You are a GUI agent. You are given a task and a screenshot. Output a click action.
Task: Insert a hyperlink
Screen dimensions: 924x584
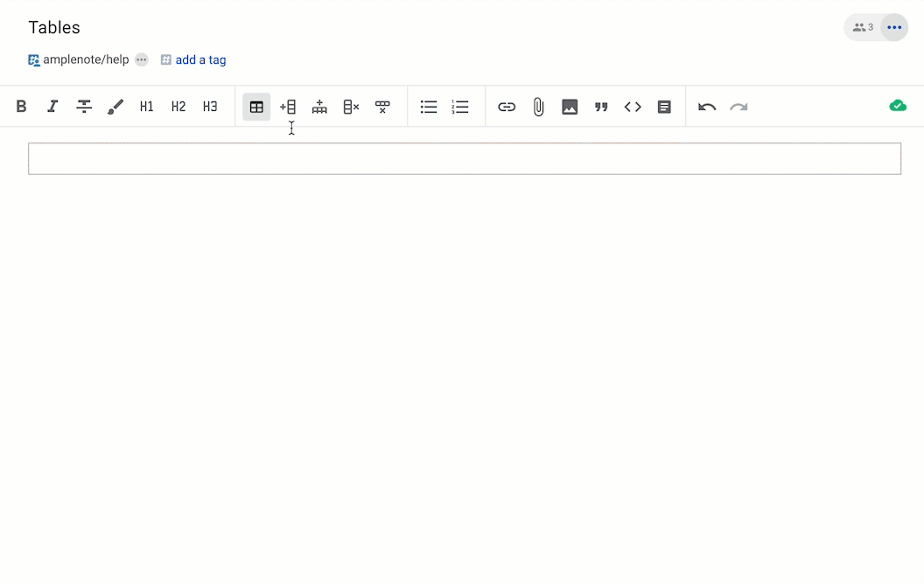click(507, 107)
